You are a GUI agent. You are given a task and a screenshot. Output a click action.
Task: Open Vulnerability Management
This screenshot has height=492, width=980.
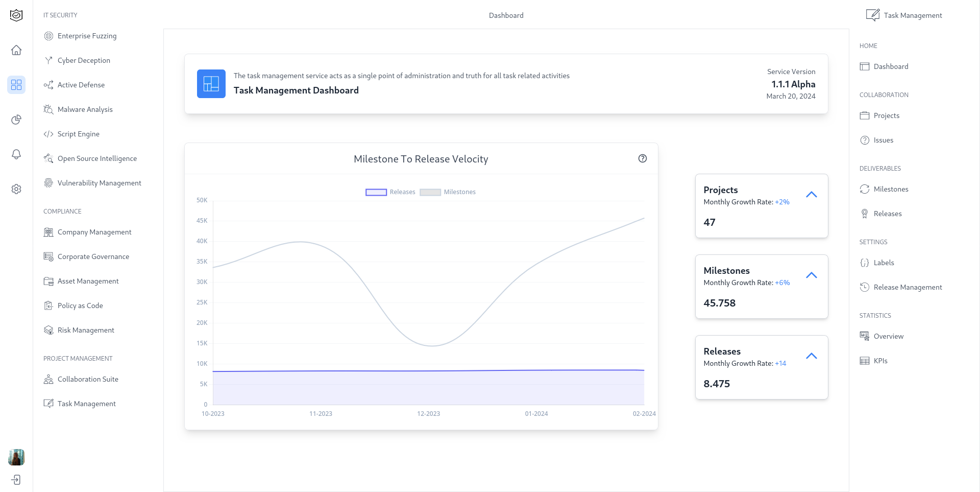[x=100, y=183]
